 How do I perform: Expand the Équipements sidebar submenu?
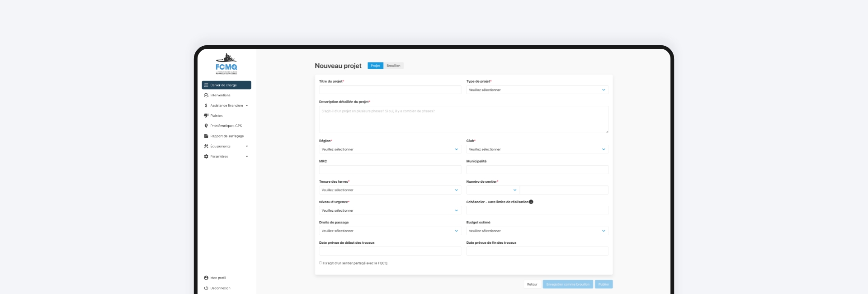(x=247, y=147)
